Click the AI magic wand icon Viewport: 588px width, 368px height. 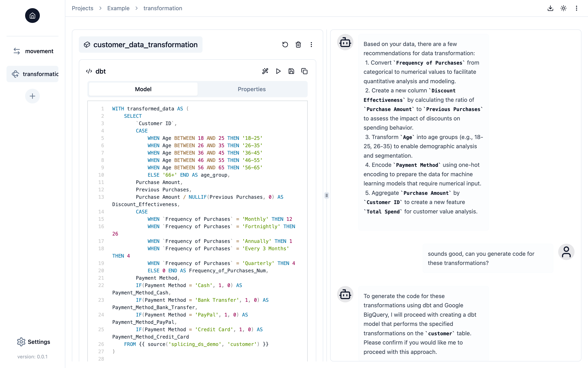coord(265,71)
